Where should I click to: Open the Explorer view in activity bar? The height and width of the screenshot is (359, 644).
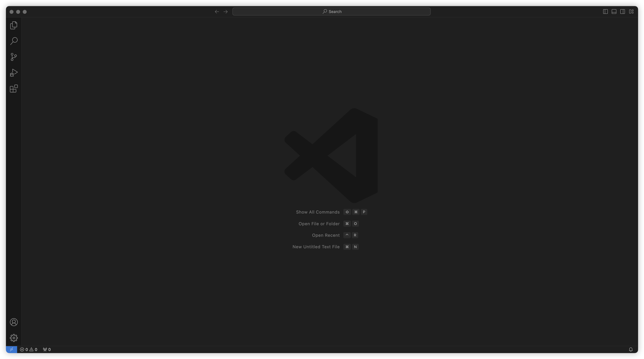coord(14,25)
